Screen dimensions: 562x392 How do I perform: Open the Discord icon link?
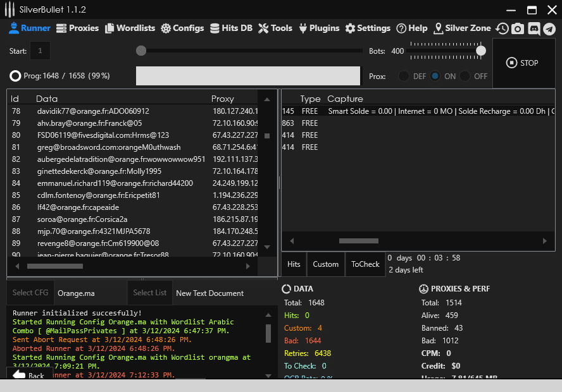[534, 28]
